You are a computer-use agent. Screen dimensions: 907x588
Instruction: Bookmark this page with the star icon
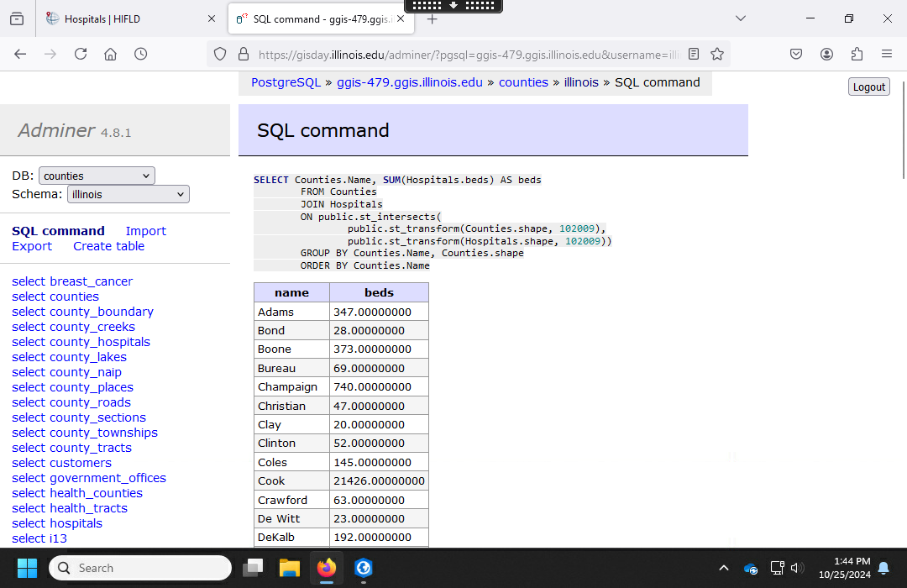pyautogui.click(x=717, y=54)
